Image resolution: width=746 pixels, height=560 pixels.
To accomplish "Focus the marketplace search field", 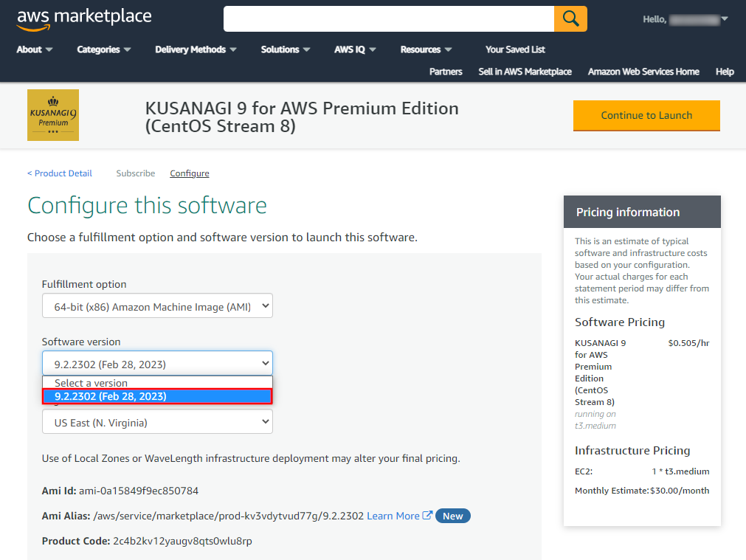I will [389, 19].
